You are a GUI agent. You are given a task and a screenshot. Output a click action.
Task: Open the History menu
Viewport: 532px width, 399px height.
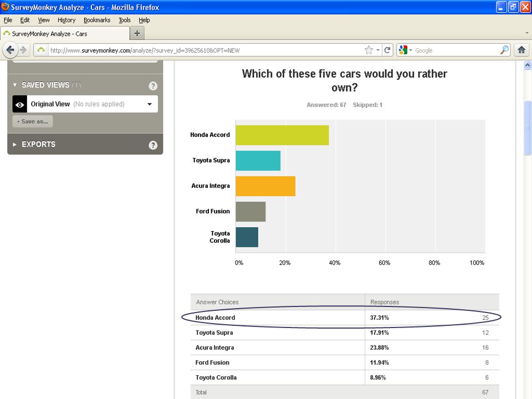pyautogui.click(x=66, y=20)
